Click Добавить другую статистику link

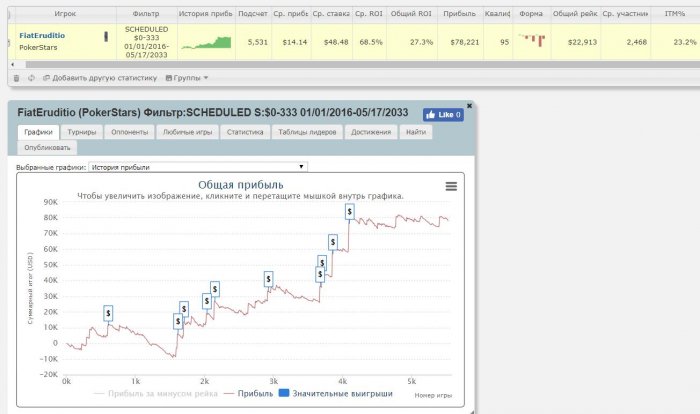(100, 78)
